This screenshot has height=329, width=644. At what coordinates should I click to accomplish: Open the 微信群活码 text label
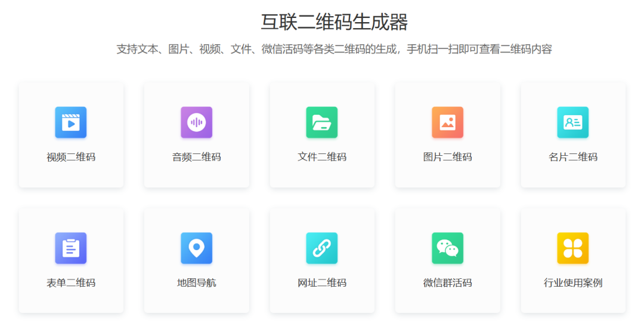click(x=447, y=282)
